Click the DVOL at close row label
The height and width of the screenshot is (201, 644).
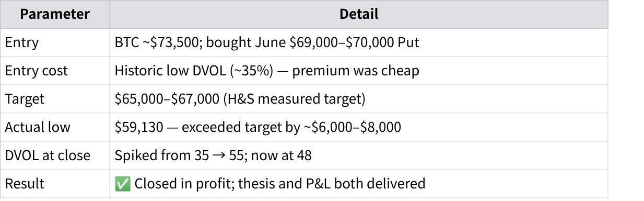48,155
